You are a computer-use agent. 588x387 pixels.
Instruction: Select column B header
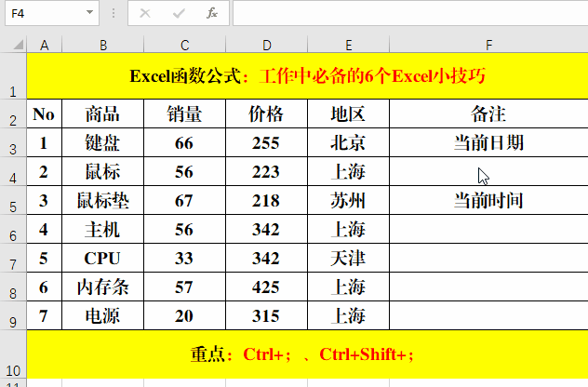tap(102, 45)
